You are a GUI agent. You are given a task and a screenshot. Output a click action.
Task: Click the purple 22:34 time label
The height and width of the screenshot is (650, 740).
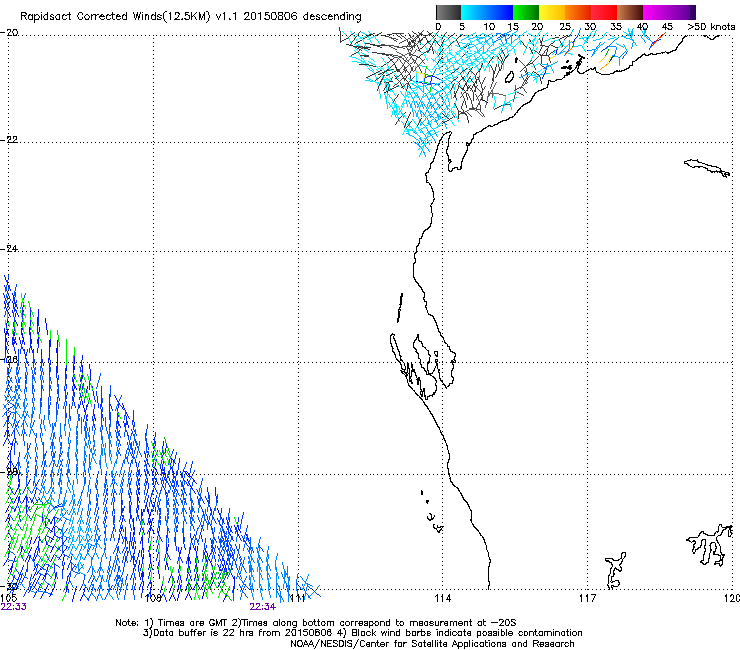[x=262, y=607]
